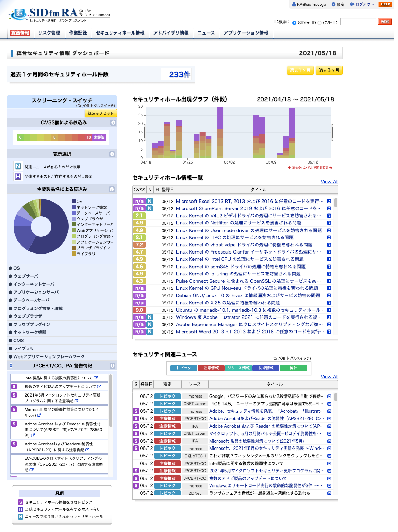Show 過去3ヶ月 period

point(329,70)
